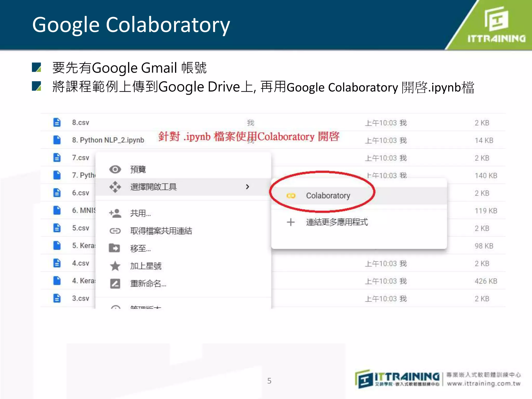Click the file icon of 8. Python NLP_2.ipynb
Viewport: 532px width, 399px height.
(x=57, y=140)
